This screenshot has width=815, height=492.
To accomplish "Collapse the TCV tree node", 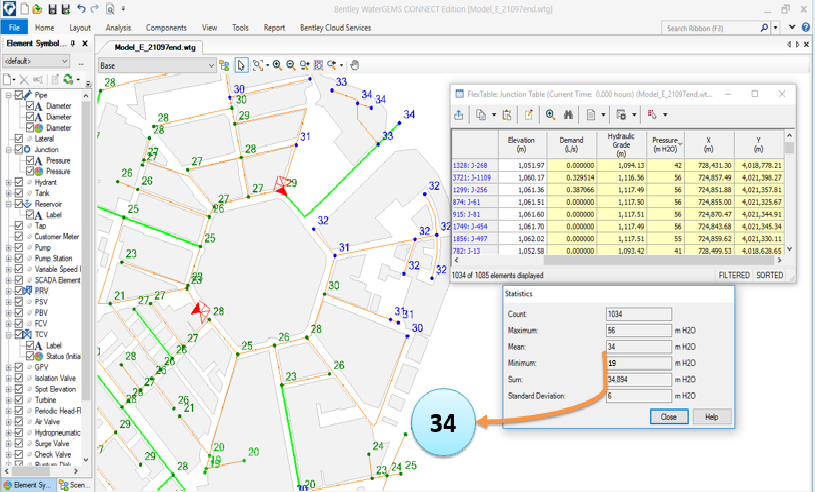I will pyautogui.click(x=8, y=335).
